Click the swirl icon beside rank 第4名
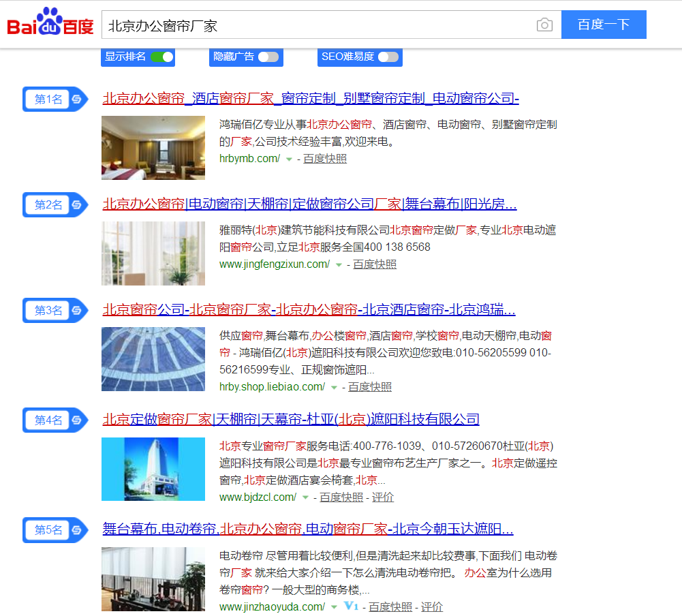 76,420
